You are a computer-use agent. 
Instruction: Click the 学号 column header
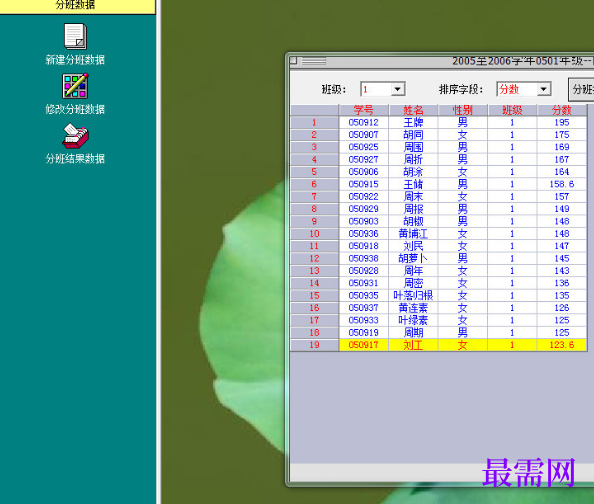pyautogui.click(x=364, y=110)
